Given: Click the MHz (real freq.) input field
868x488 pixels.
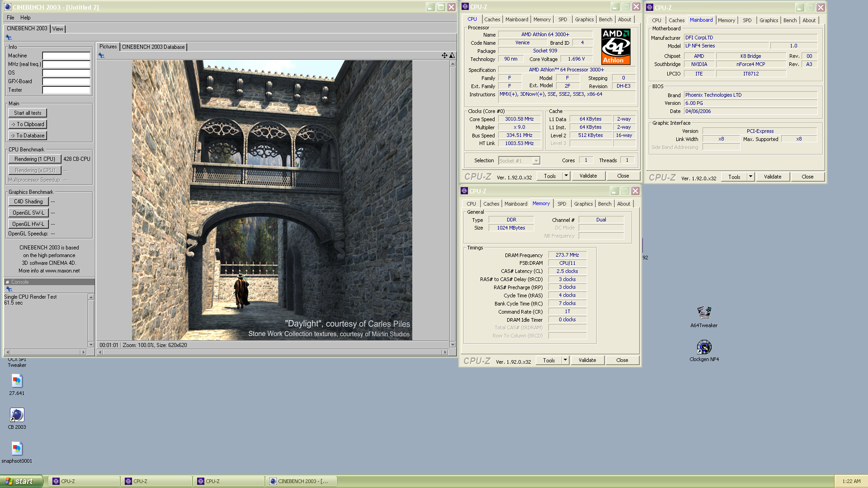Looking at the screenshot, I should pos(66,64).
